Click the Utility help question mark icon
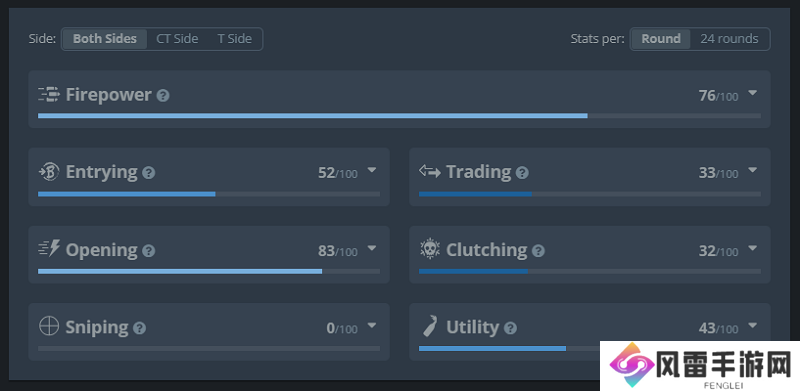Image resolution: width=800 pixels, height=391 pixels. point(510,328)
